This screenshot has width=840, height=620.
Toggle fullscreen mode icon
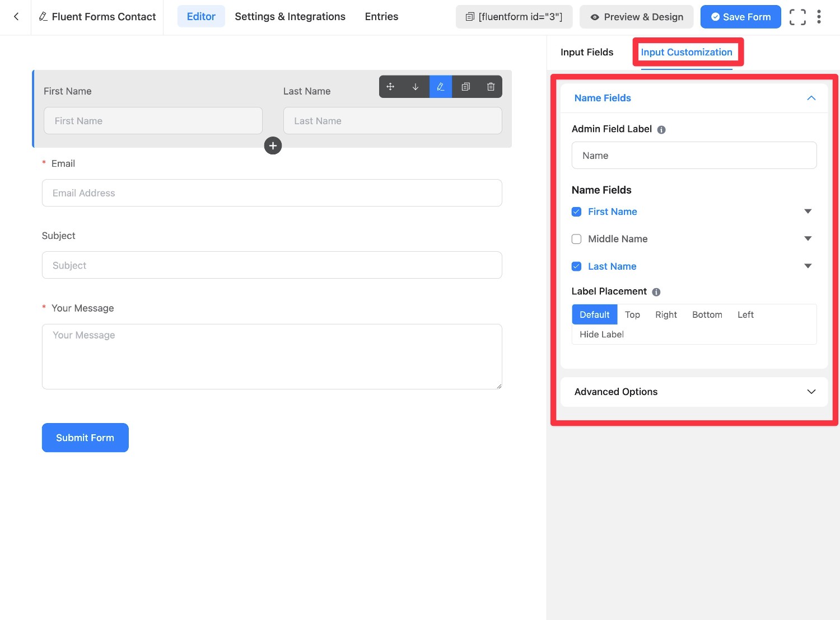(x=797, y=17)
